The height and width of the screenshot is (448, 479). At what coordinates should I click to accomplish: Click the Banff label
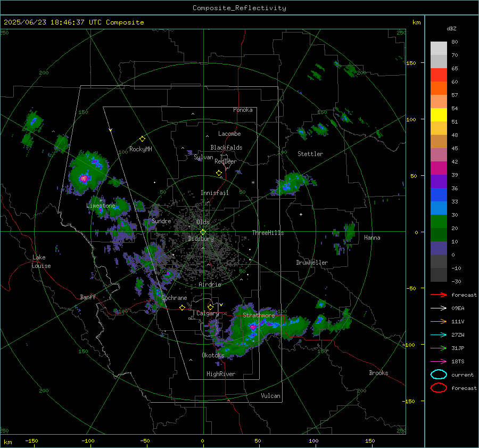click(x=88, y=297)
